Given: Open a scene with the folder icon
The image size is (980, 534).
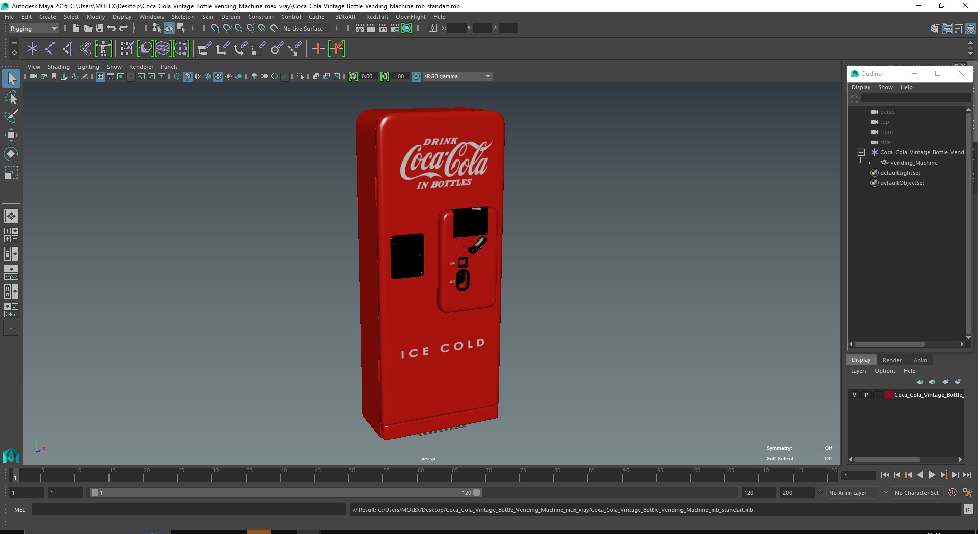Looking at the screenshot, I should point(88,29).
